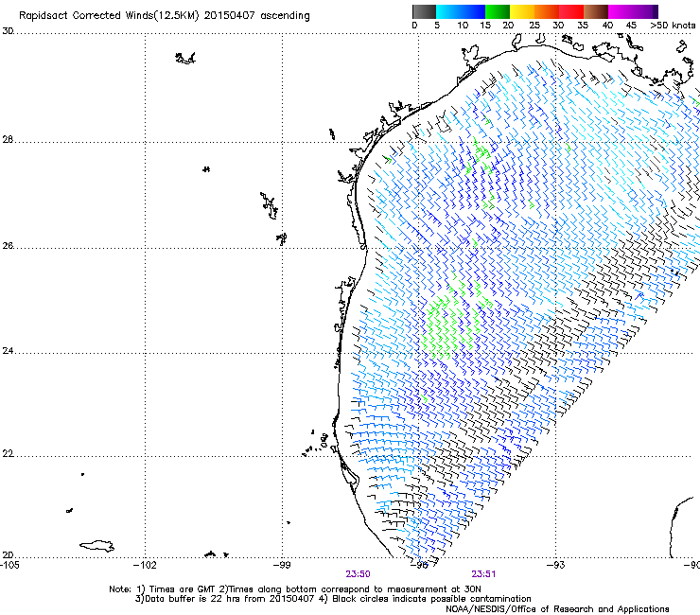Click the title 'Rapidscat Corrected Winds(12.5KM)'

109,16
